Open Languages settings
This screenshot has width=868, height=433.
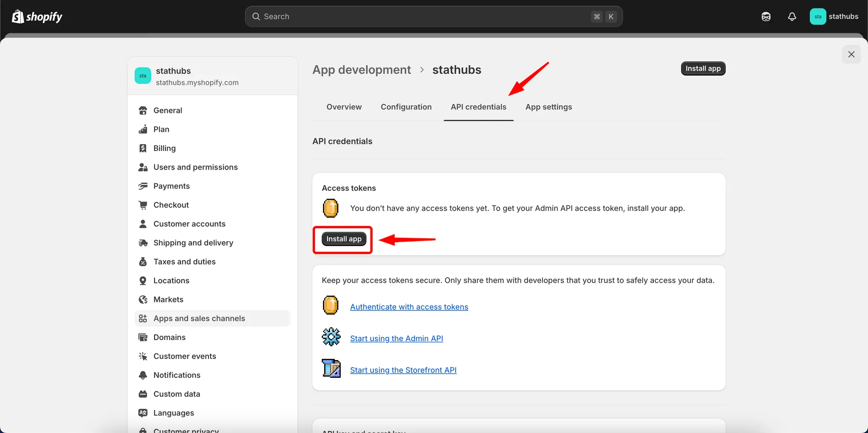(212, 413)
